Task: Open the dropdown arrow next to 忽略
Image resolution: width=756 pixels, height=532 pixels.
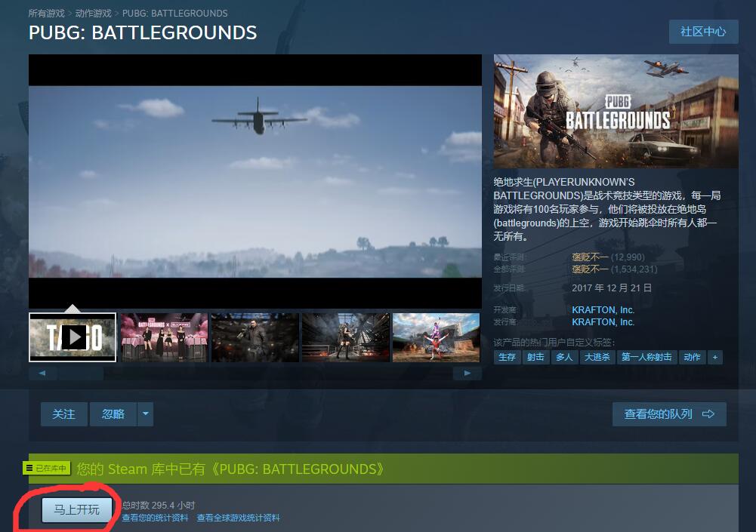Action: [144, 414]
